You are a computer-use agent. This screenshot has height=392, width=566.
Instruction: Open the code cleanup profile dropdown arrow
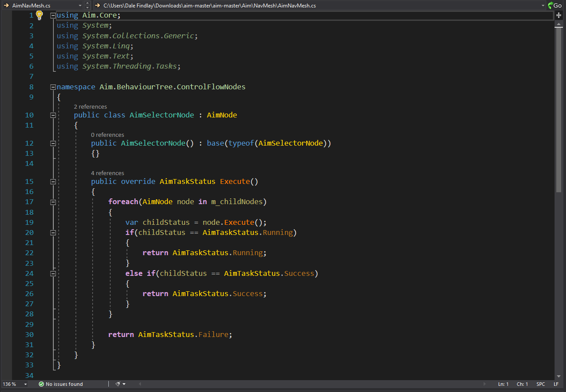(x=124, y=384)
